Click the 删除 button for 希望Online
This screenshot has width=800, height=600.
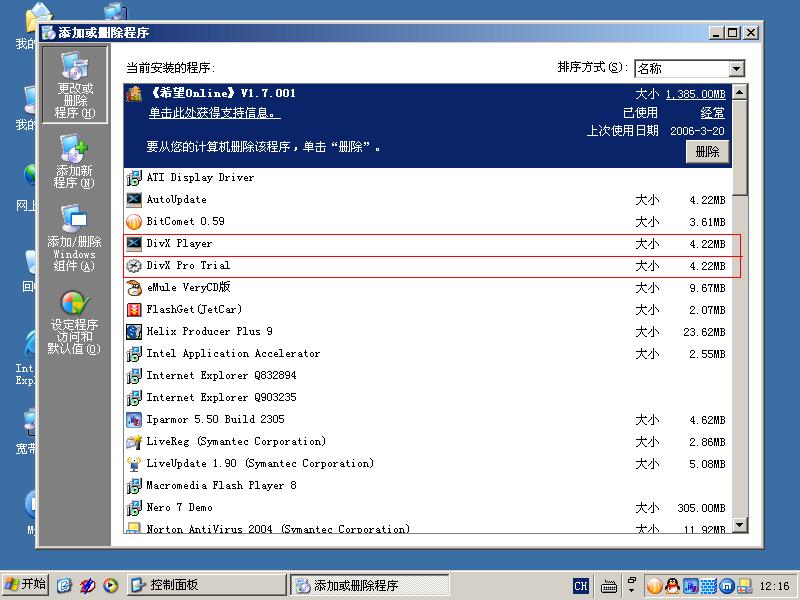pyautogui.click(x=707, y=152)
